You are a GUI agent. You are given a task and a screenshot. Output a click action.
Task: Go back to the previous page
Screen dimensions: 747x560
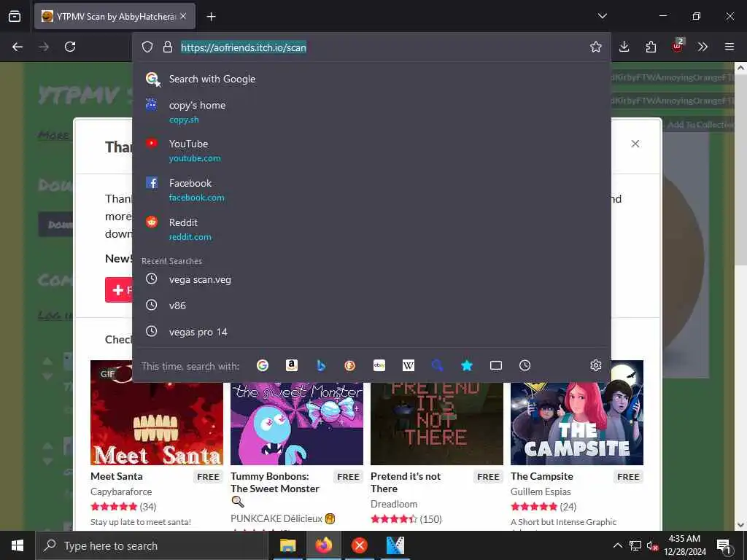[x=18, y=47]
